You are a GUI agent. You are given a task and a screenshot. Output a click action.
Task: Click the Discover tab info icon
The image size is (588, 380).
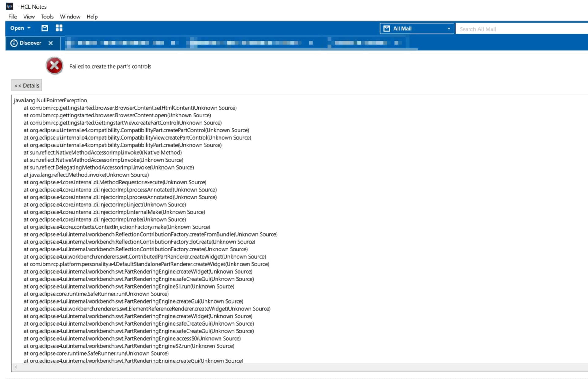click(x=14, y=43)
